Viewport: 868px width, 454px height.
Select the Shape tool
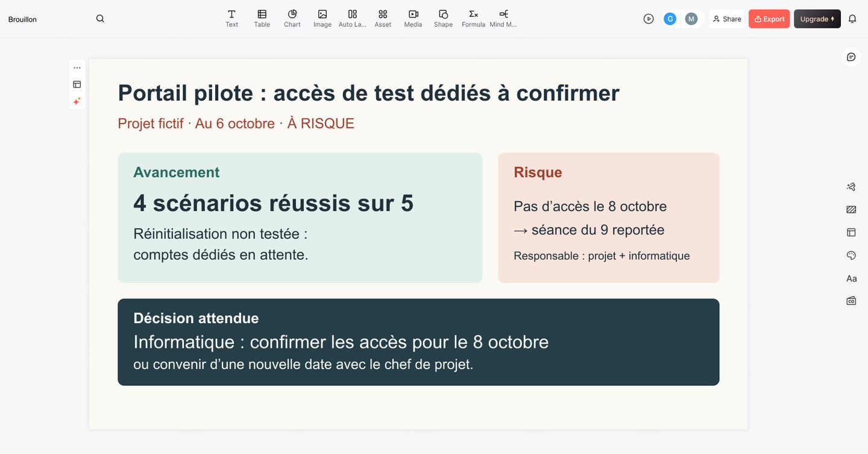click(443, 19)
